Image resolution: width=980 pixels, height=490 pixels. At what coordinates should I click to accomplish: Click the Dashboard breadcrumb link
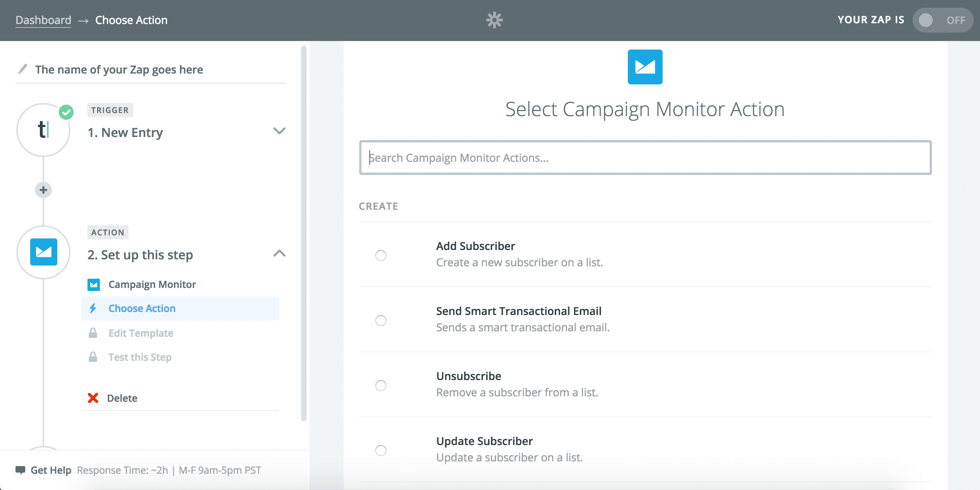point(43,20)
